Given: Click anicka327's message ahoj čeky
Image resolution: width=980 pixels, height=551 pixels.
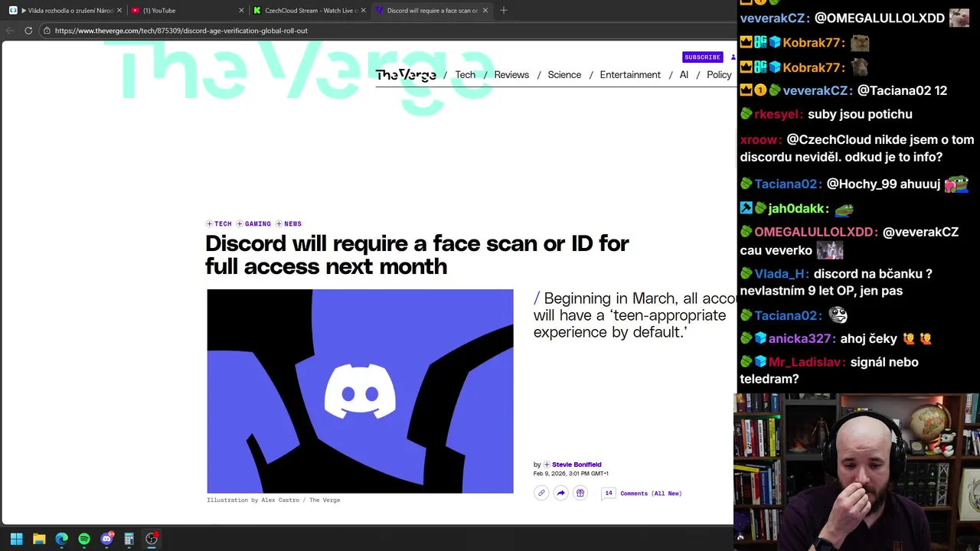Looking at the screenshot, I should click(886, 338).
